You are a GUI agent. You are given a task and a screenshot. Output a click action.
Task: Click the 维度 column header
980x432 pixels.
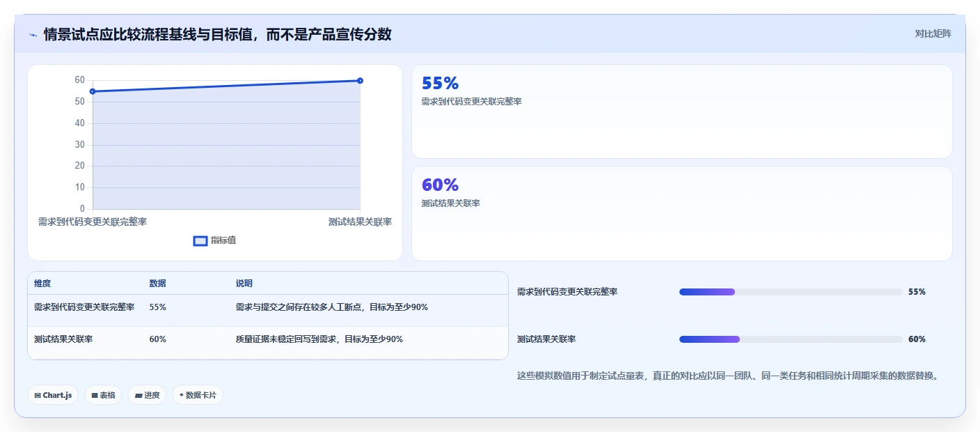click(x=42, y=284)
